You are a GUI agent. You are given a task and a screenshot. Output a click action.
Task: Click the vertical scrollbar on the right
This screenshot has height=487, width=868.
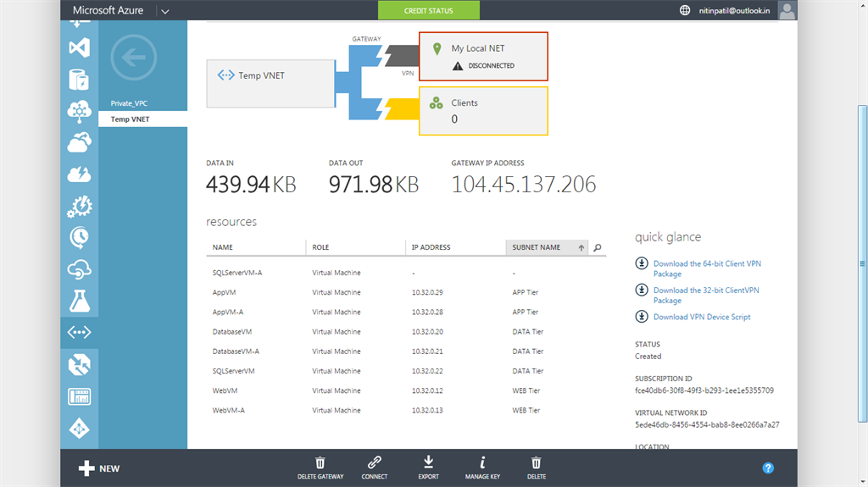[x=862, y=263]
